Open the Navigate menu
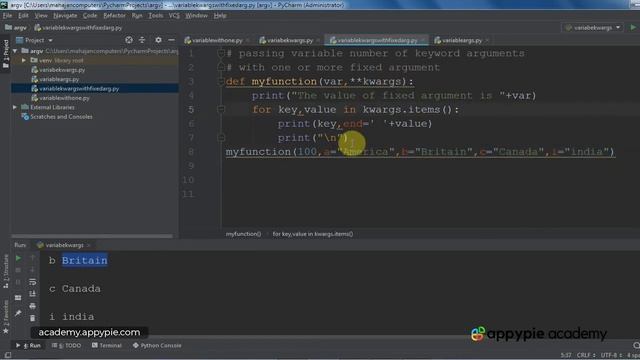 click(x=65, y=16)
